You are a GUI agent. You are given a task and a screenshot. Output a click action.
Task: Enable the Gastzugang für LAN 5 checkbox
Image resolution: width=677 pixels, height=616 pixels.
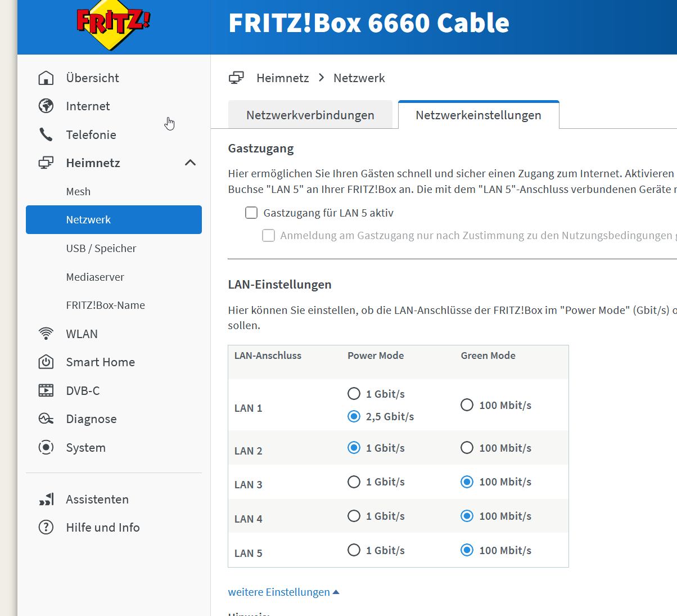(x=251, y=213)
